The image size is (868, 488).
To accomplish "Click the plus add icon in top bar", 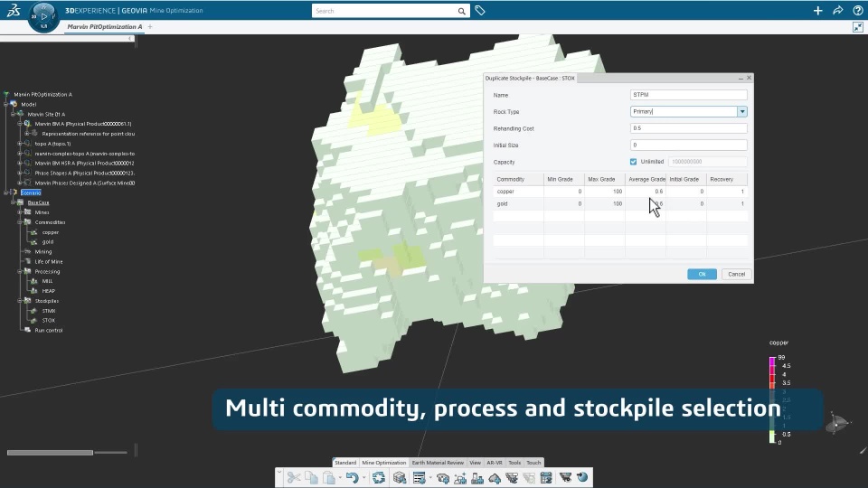I will pyautogui.click(x=817, y=11).
